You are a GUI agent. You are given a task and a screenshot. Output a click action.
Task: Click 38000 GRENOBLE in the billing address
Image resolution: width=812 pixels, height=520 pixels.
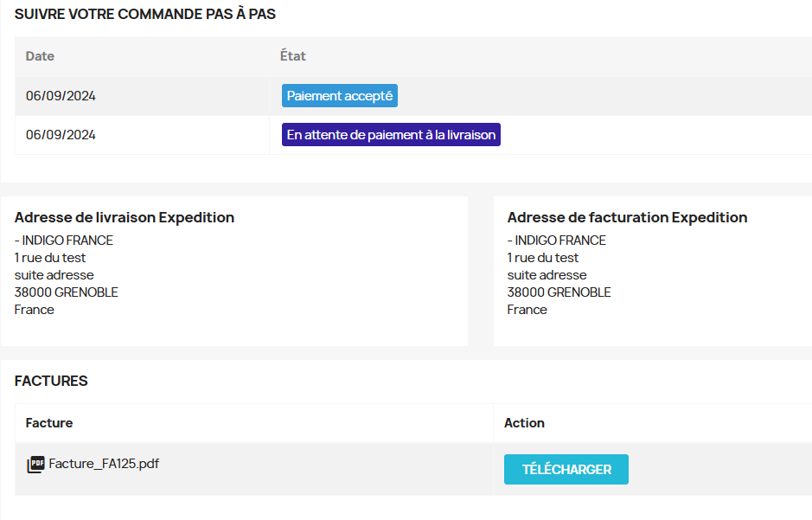(x=559, y=292)
